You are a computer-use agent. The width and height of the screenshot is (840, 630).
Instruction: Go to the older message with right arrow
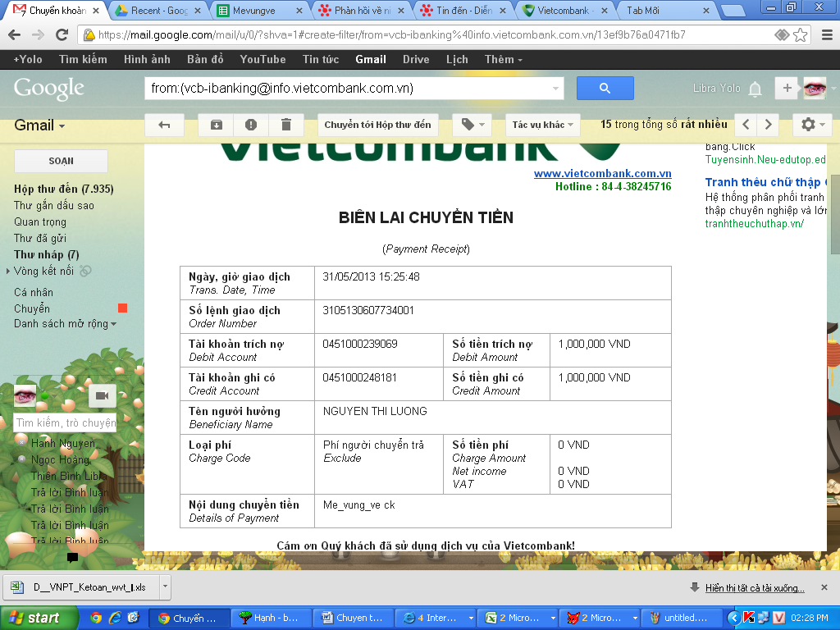768,125
